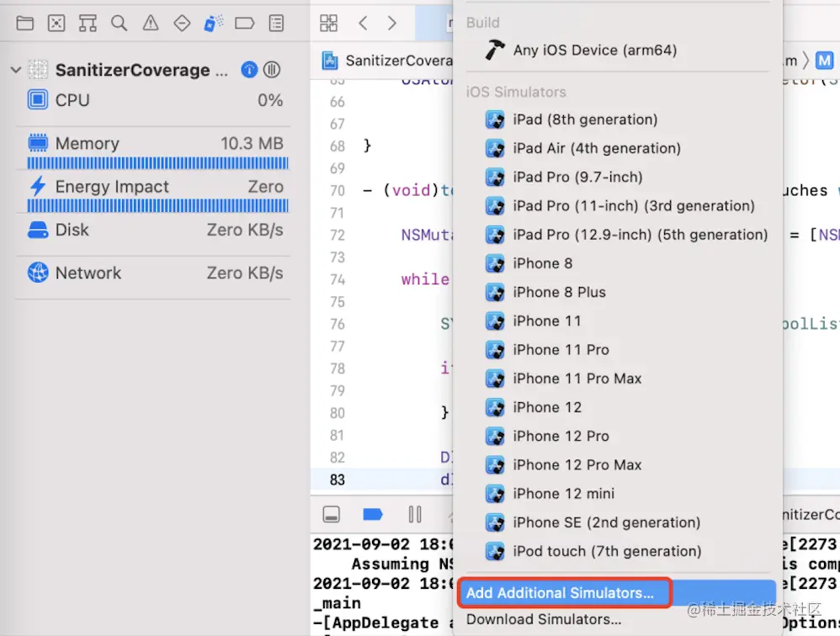840x636 pixels.
Task: Select iPhone 12 simulator
Action: click(x=618, y=407)
